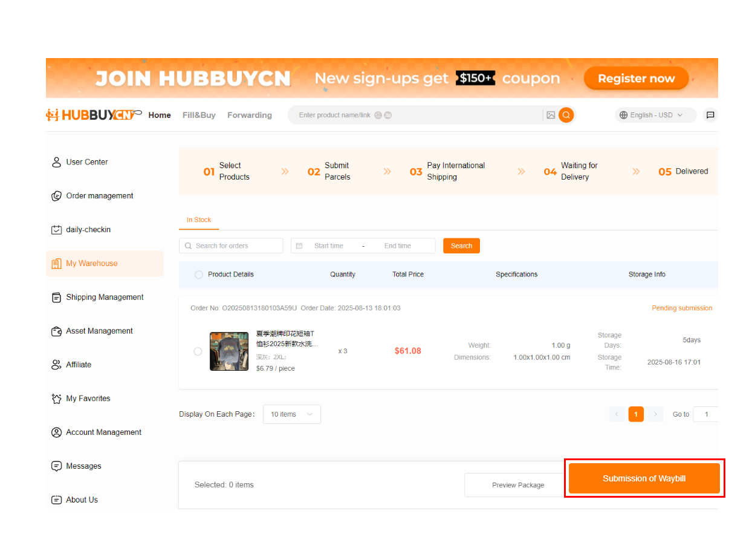Open the Start time date picker
This screenshot has width=752, height=560.
click(328, 246)
